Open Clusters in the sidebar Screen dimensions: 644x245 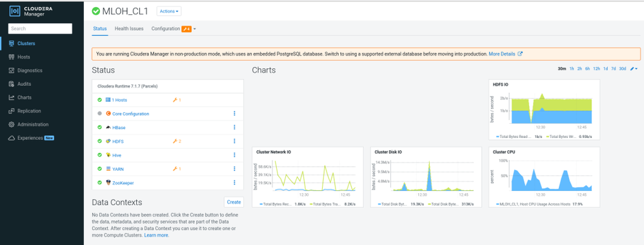[26, 43]
